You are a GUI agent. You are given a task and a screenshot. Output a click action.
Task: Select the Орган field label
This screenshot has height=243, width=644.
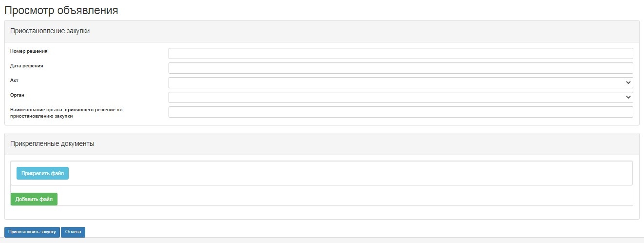(17, 95)
